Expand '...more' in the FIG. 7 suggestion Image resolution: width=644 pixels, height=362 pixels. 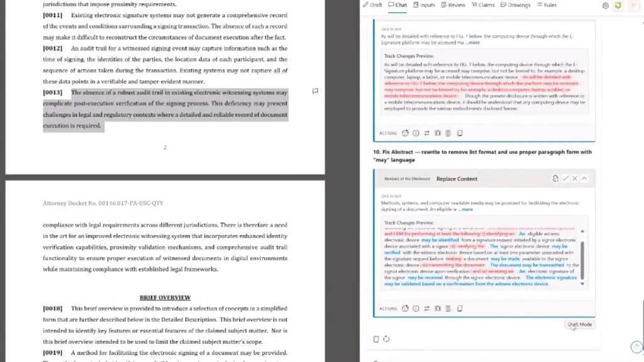tap(473, 42)
